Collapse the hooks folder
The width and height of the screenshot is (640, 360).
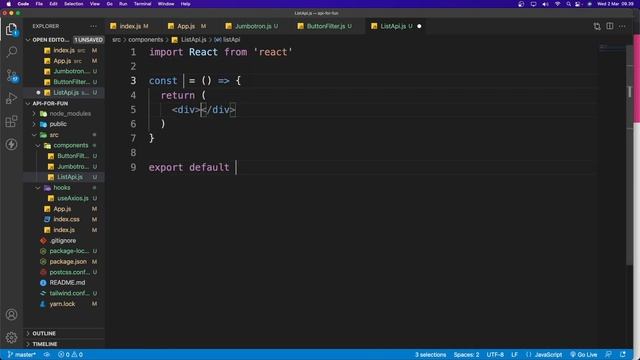38,188
